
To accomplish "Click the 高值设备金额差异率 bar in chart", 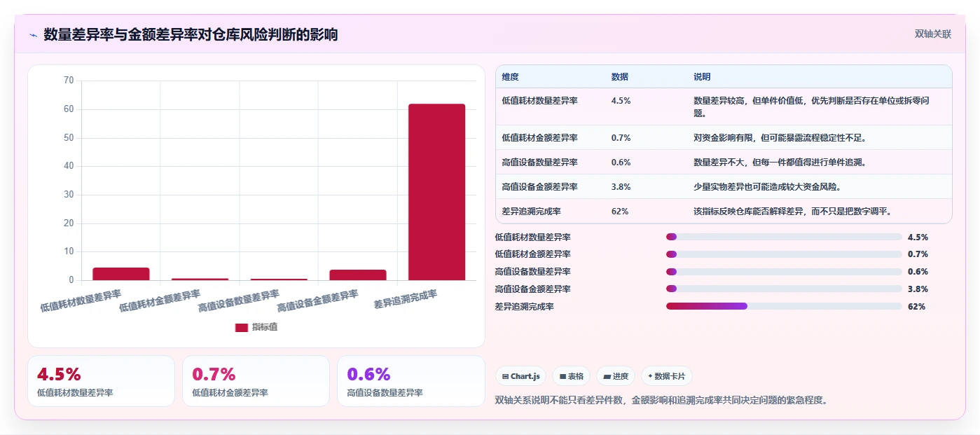I will [x=358, y=275].
